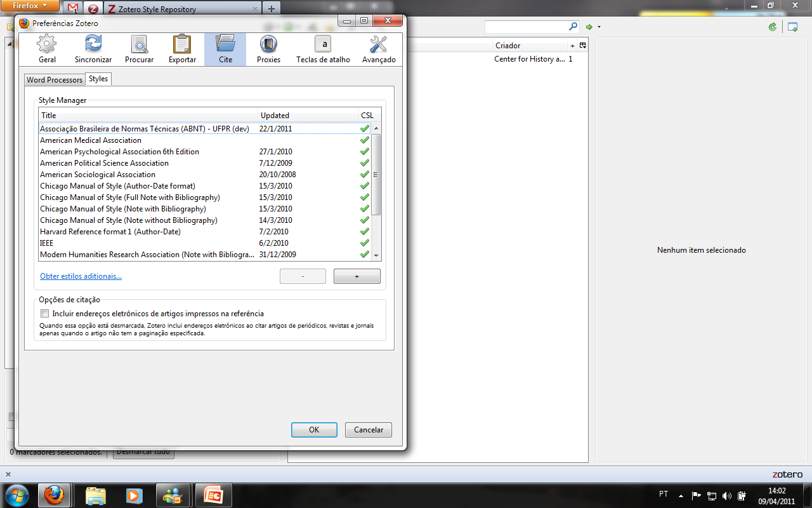Select American Political Science Association style

[205, 163]
